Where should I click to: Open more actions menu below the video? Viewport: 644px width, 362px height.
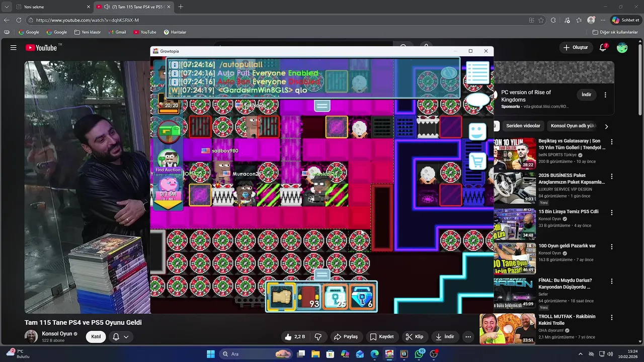click(468, 336)
